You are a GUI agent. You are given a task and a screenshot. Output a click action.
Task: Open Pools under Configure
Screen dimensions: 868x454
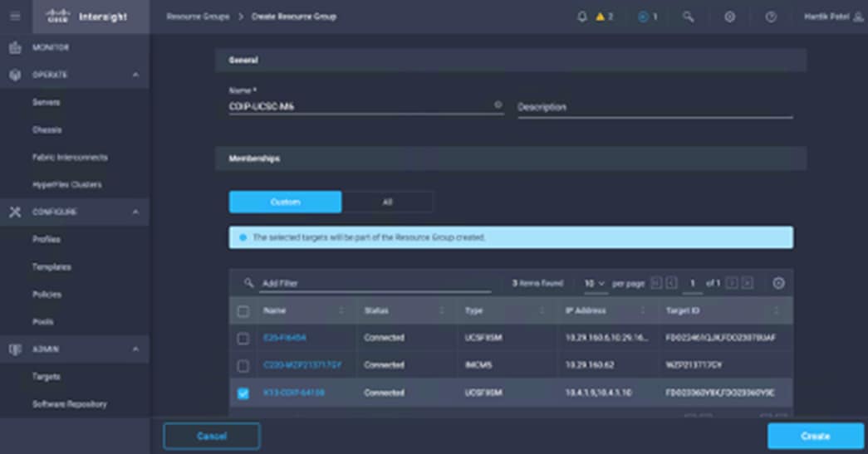point(42,321)
